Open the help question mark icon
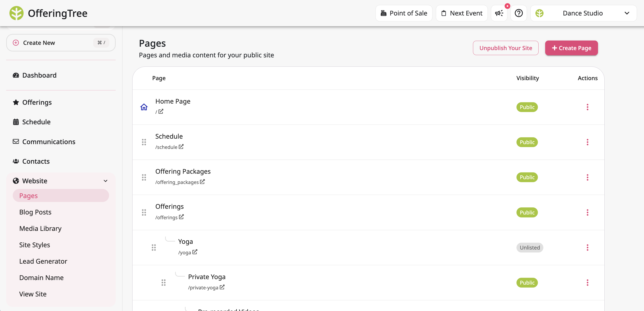644x311 pixels. pos(519,13)
